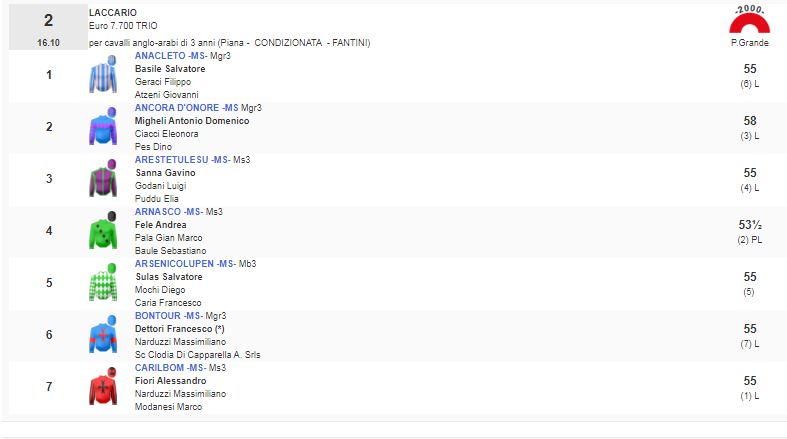Click the purple-green striped silk for Arestetulesu
Viewport: 787px width, 439px height.
pos(103,179)
